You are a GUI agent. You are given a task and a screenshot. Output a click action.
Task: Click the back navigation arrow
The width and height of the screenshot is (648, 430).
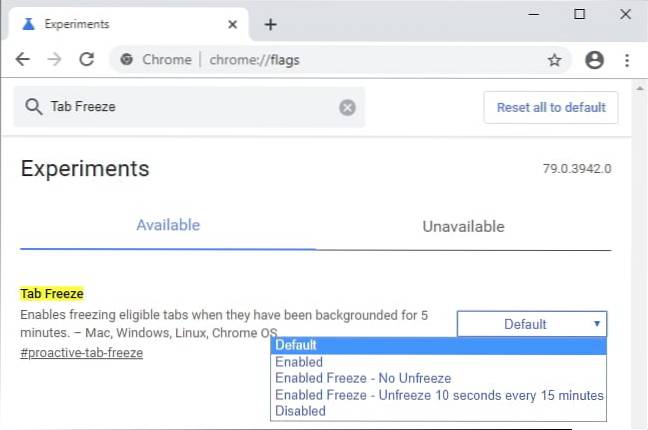tap(22, 60)
